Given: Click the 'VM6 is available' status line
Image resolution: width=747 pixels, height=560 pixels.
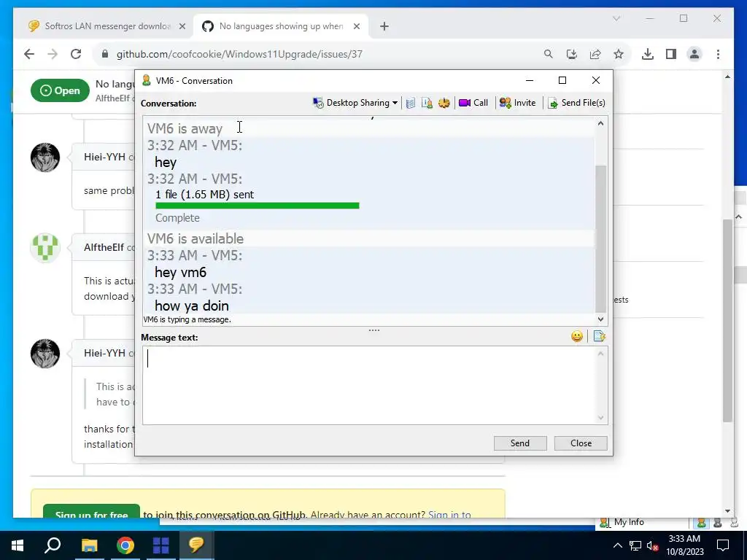Looking at the screenshot, I should pos(196,238).
